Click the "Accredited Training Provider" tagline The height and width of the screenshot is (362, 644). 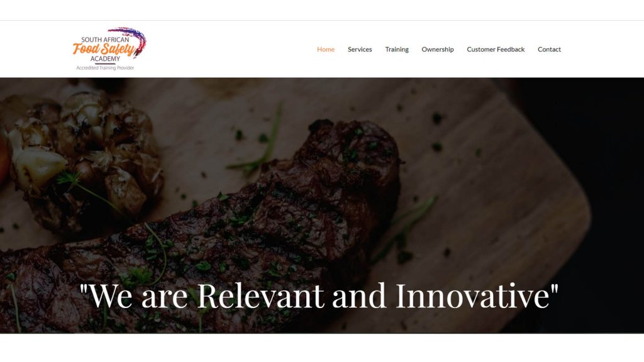105,68
